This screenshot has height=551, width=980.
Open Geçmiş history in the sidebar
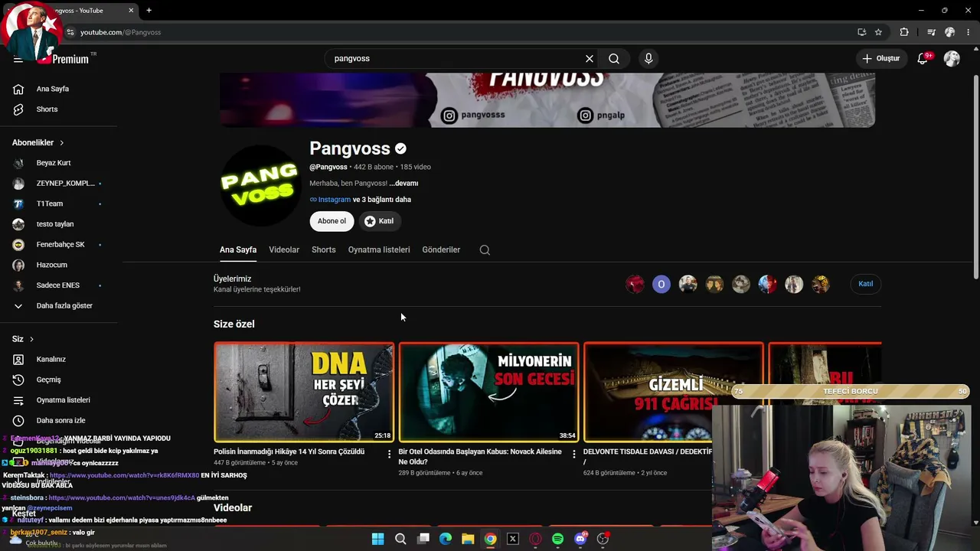(48, 380)
